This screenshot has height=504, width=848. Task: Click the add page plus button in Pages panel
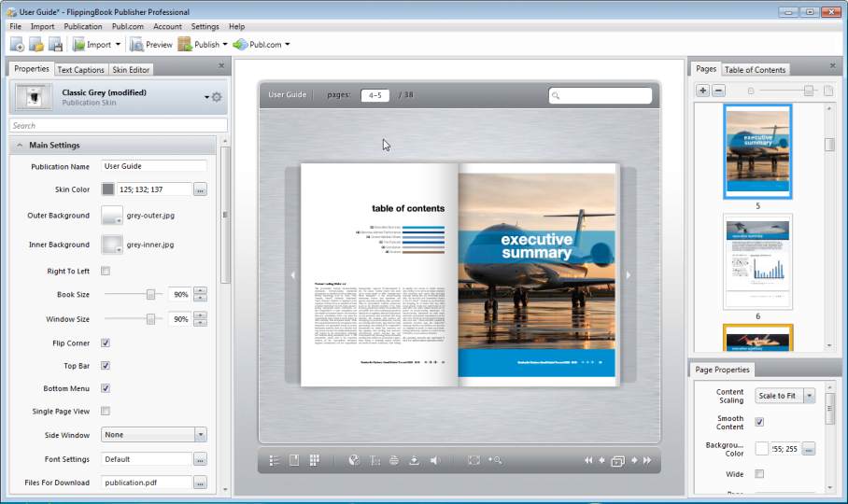click(702, 91)
